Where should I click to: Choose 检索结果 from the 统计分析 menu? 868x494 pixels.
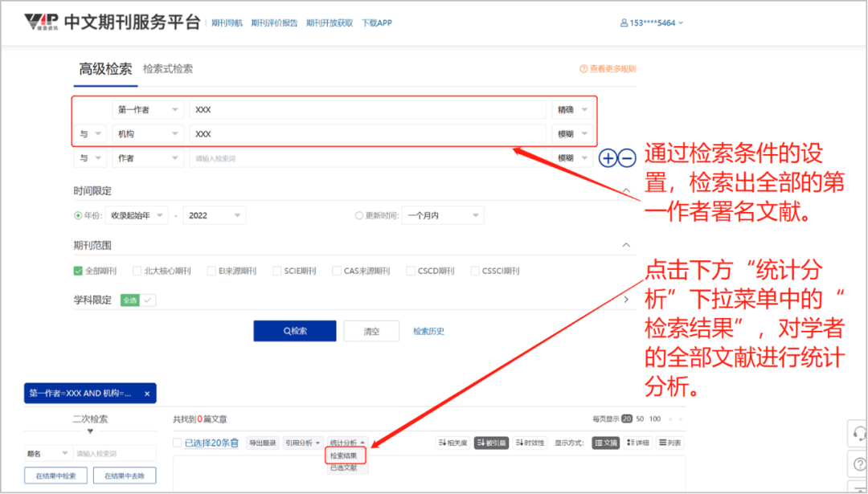pos(346,455)
